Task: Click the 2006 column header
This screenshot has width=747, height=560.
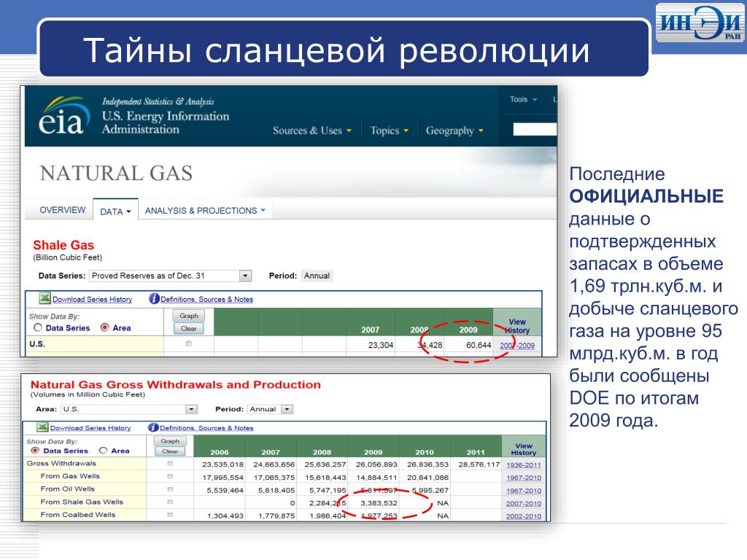Action: (x=219, y=452)
